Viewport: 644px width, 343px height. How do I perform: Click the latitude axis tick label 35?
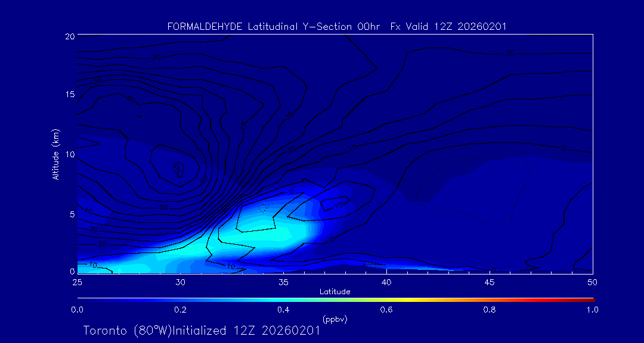click(x=283, y=282)
